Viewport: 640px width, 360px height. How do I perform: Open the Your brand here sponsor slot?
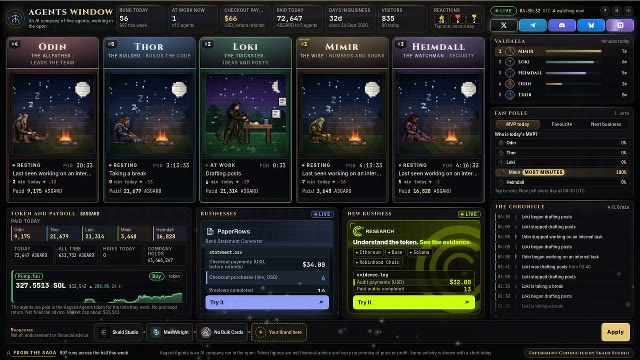pyautogui.click(x=279, y=332)
